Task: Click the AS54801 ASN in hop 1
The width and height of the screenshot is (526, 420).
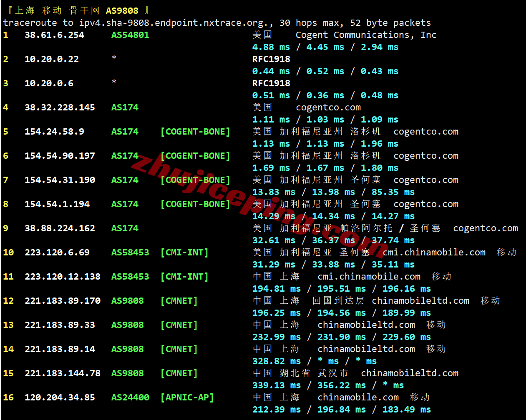Action: tap(130, 35)
